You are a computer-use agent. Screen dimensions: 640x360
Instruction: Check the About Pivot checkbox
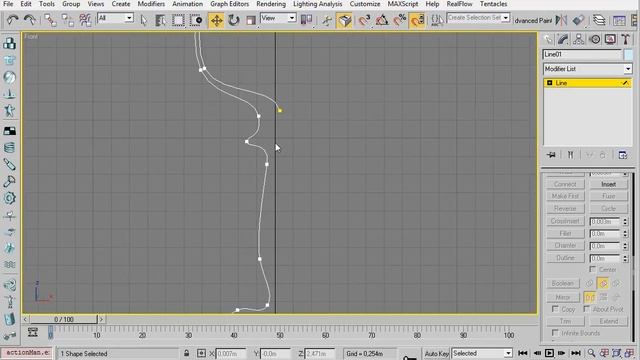click(587, 309)
